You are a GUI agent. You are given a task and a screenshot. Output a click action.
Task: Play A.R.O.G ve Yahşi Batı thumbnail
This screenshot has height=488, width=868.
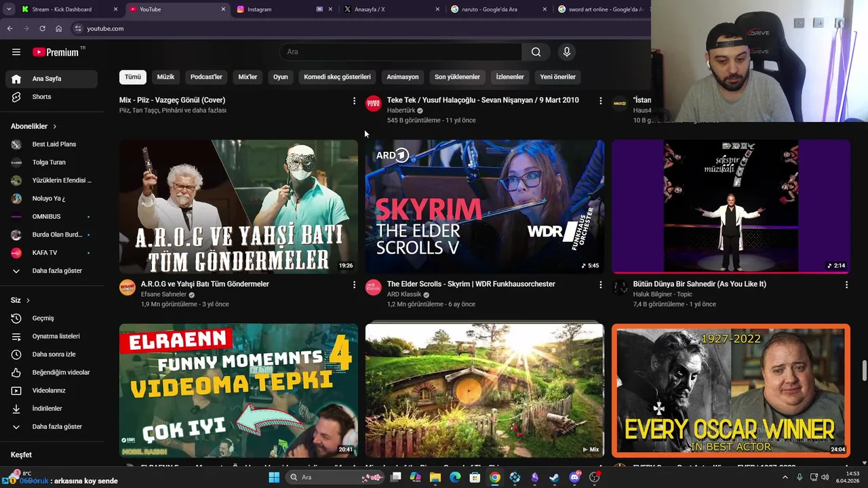239,207
